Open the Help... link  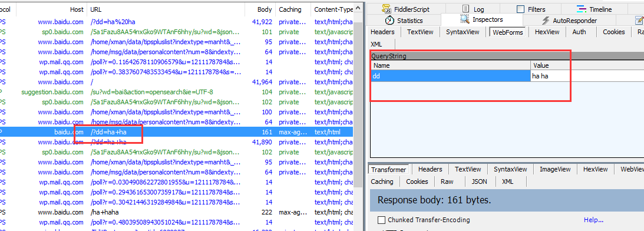(593, 220)
